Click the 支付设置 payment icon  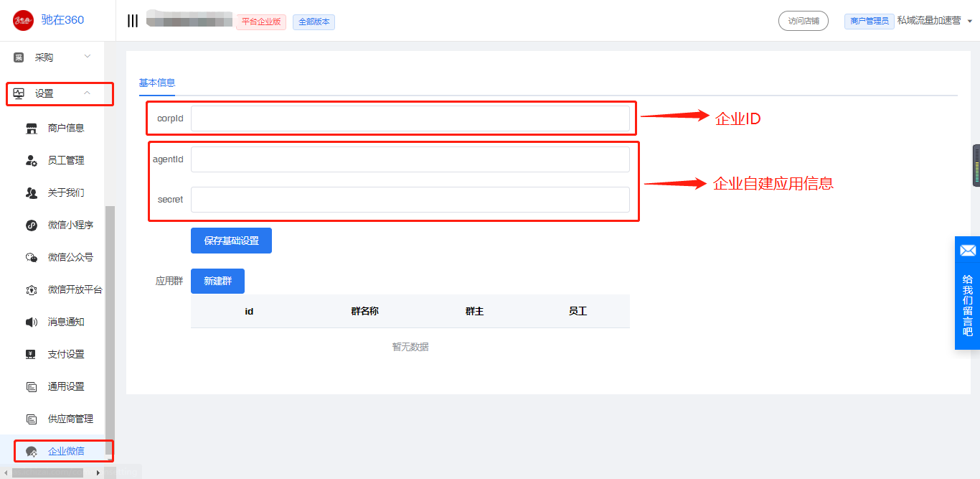tap(32, 355)
